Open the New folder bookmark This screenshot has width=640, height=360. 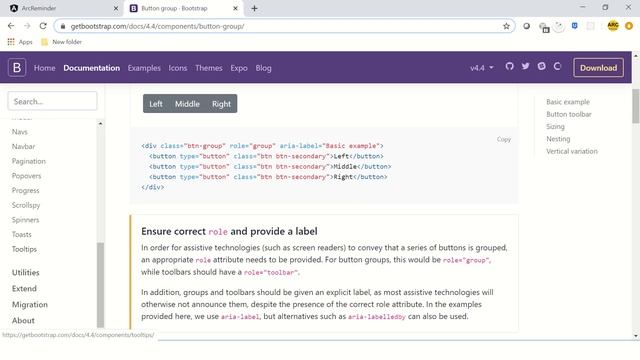click(61, 42)
